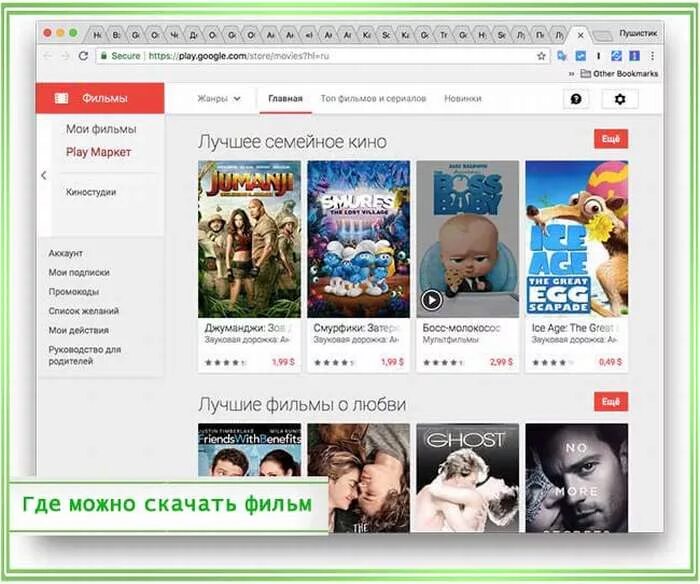
Task: Click the star rating on Ice Age card
Action: click(x=552, y=363)
